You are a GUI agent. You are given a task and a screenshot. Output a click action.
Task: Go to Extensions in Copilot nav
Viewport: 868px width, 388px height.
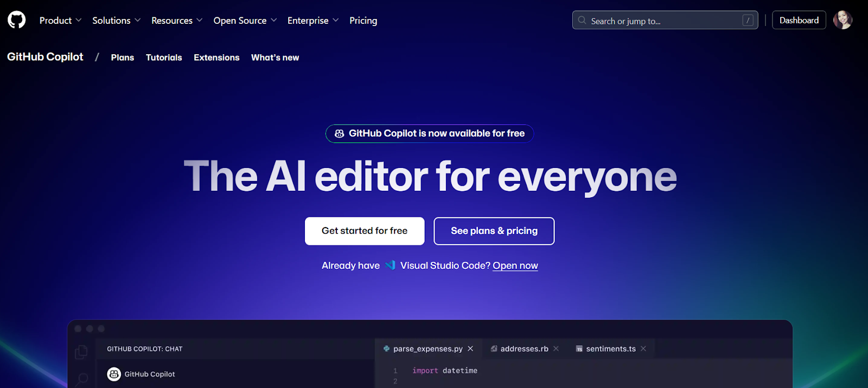pos(216,57)
